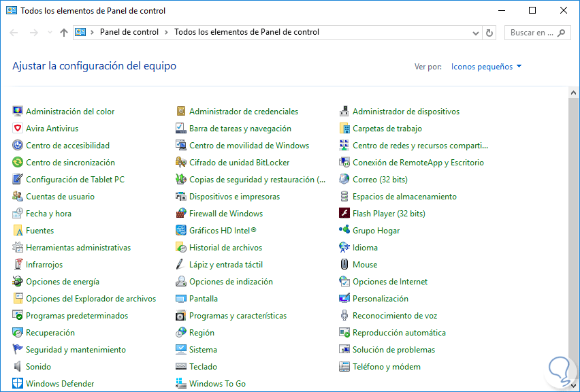580x392 pixels.
Task: Open 'Copias de seguridad y restauración' link
Action: [x=257, y=180]
